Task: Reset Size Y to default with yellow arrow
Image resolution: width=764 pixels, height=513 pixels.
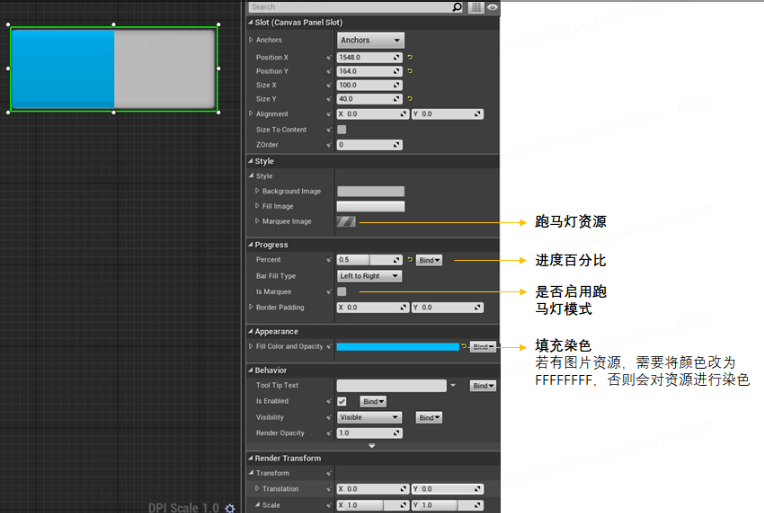Action: (410, 99)
